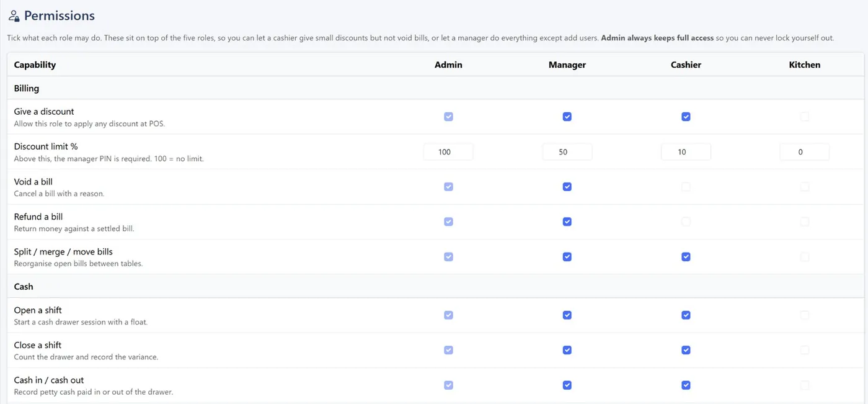Uncheck Cashier permission for Cash in / cash out
The image size is (868, 404).
[x=686, y=385]
